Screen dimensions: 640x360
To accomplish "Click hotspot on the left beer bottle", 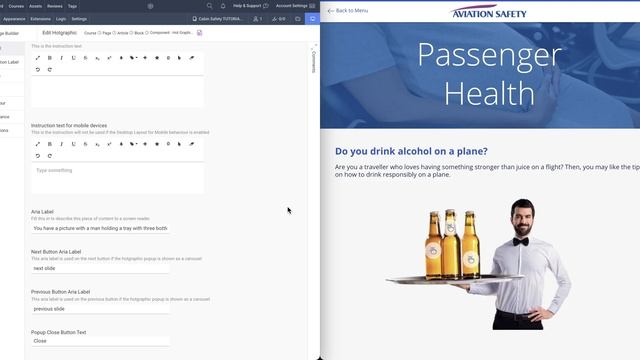I will pyautogui.click(x=433, y=251).
